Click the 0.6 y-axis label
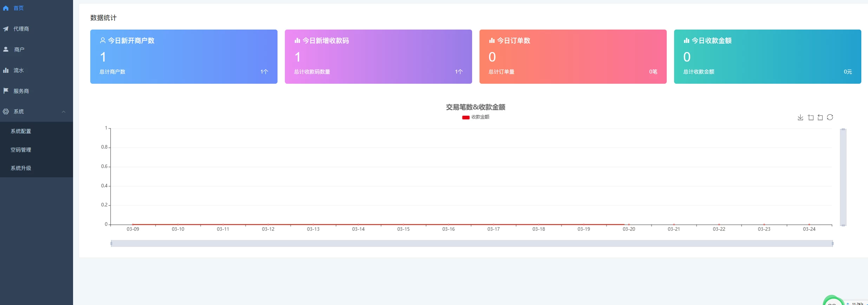The height and width of the screenshot is (305, 868). tap(104, 166)
